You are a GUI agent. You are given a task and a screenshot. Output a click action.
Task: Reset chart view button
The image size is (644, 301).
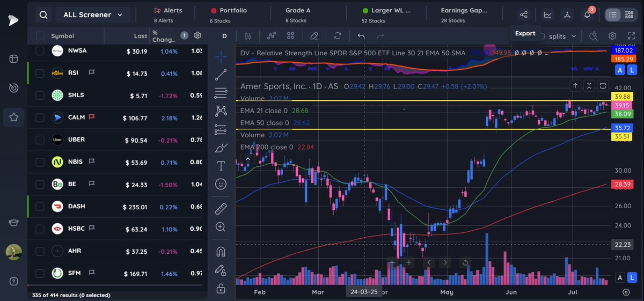(x=465, y=262)
